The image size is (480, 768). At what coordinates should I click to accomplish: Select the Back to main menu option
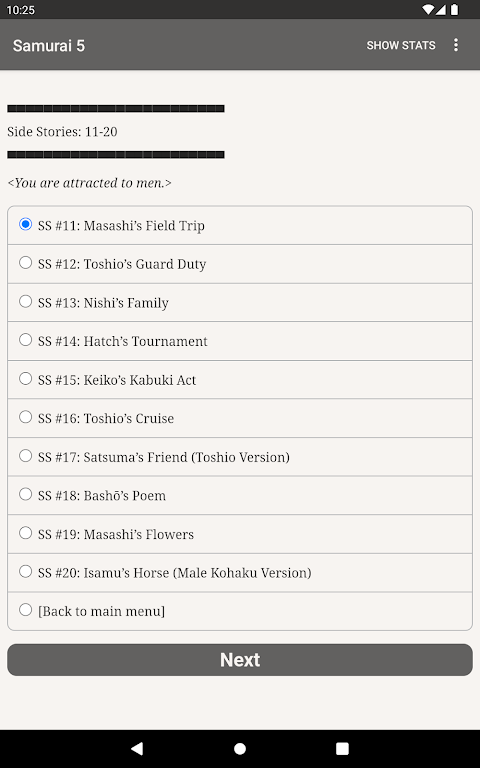tap(240, 611)
